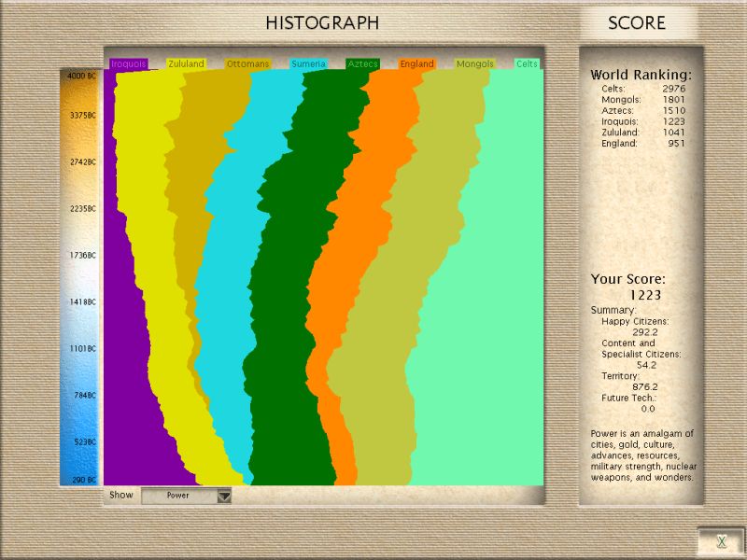Click the green Aztecs legend label
This screenshot has width=747, height=560.
coord(362,64)
